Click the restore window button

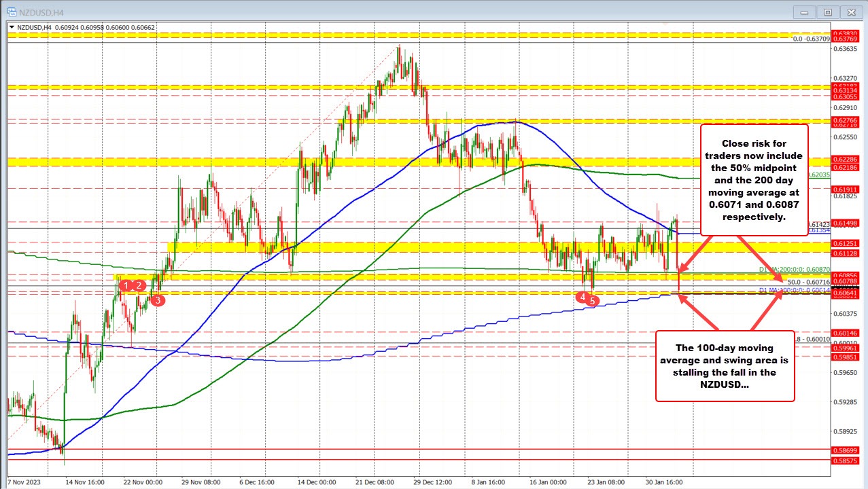[827, 12]
